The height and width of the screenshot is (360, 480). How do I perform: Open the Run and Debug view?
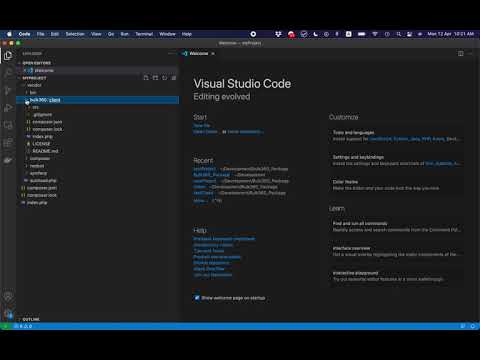click(x=8, y=108)
